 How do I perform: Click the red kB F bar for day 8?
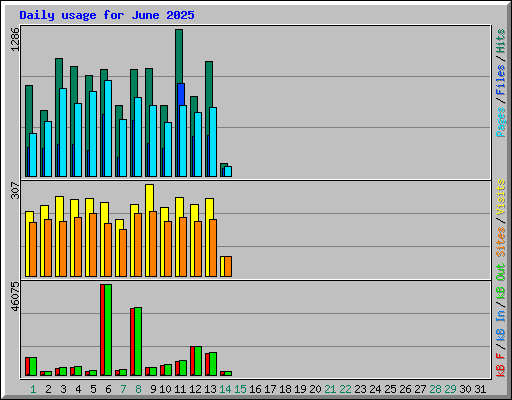pyautogui.click(x=132, y=342)
